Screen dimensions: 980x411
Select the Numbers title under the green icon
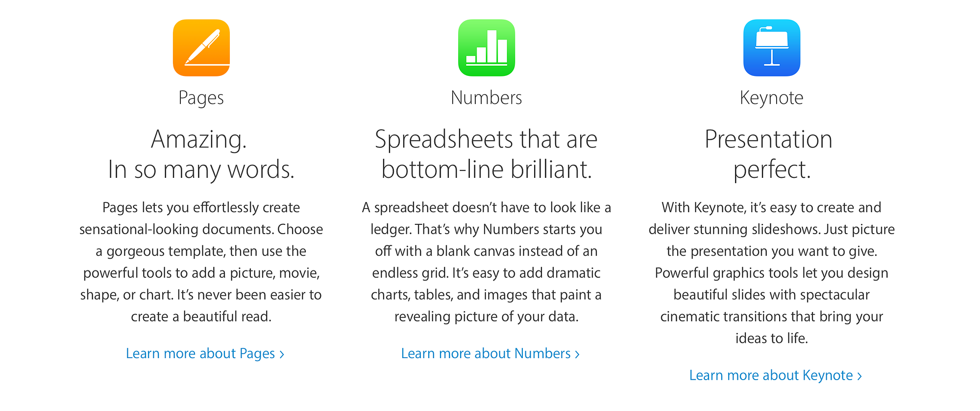[x=486, y=97]
